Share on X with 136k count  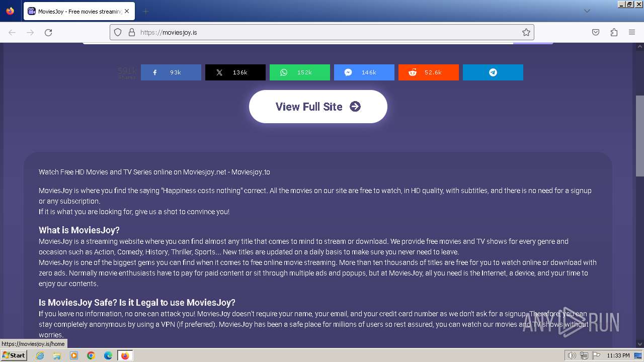(x=235, y=72)
